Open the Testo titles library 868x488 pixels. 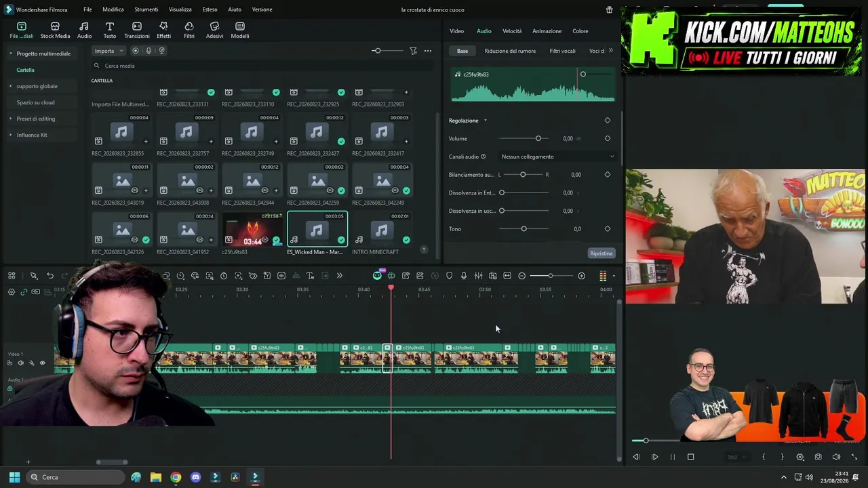point(109,30)
